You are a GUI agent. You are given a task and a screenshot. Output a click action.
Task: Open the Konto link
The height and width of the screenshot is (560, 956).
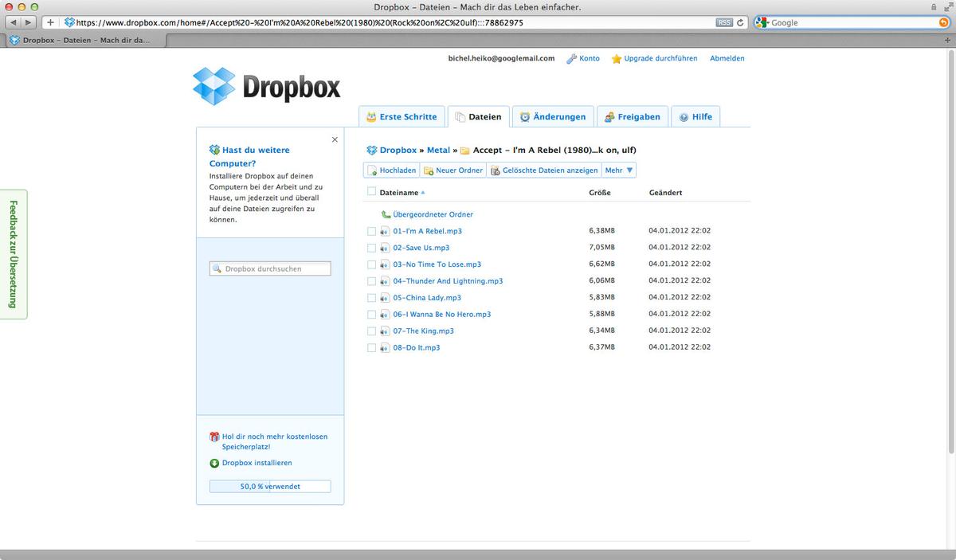pyautogui.click(x=590, y=59)
